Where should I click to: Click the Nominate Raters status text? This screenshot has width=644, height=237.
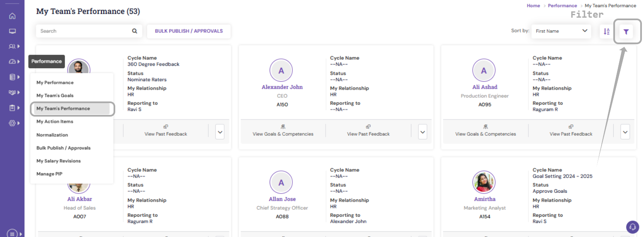click(x=147, y=80)
